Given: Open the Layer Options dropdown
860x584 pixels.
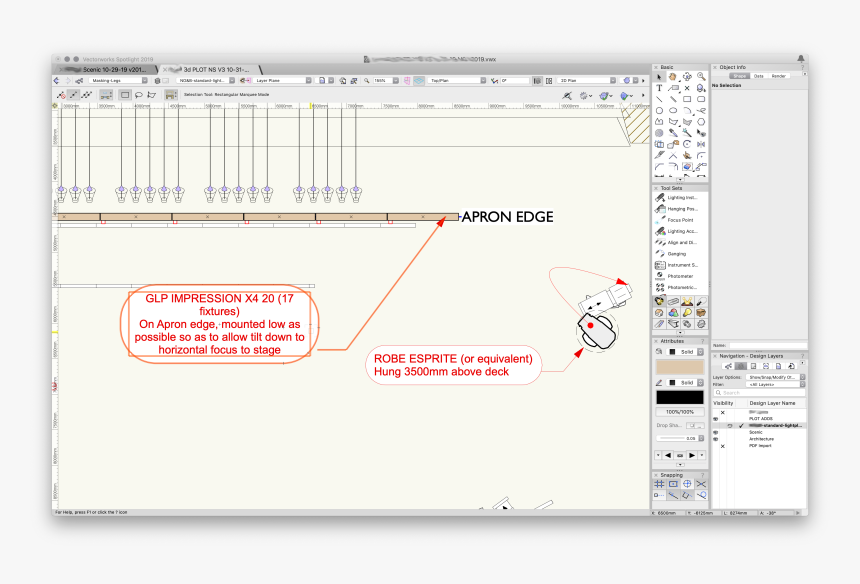Looking at the screenshot, I should point(774,377).
